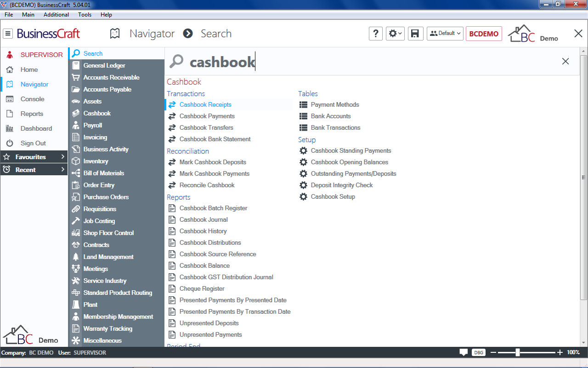588x368 pixels.
Task: Click the zoom in plus button
Action: coord(560,352)
